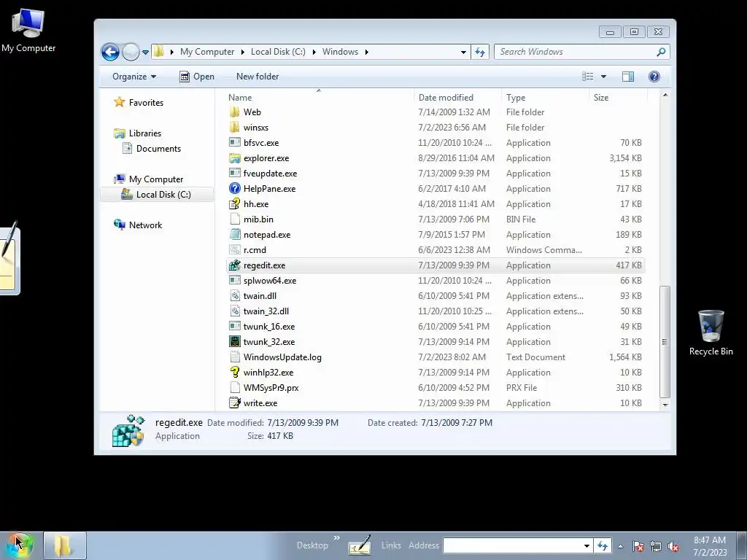The image size is (747, 560).
Task: Click the search magnifier icon
Action: click(661, 52)
